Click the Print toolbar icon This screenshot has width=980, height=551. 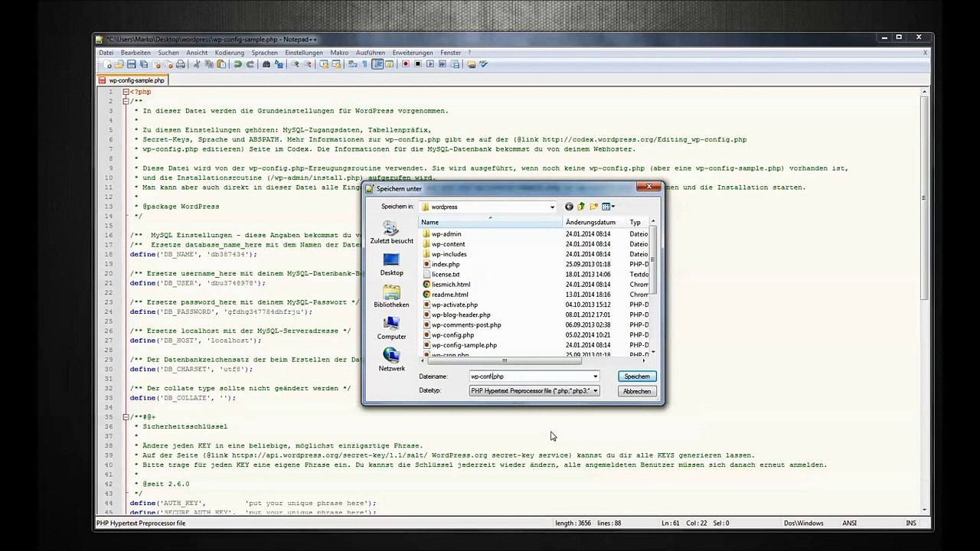pos(181,64)
